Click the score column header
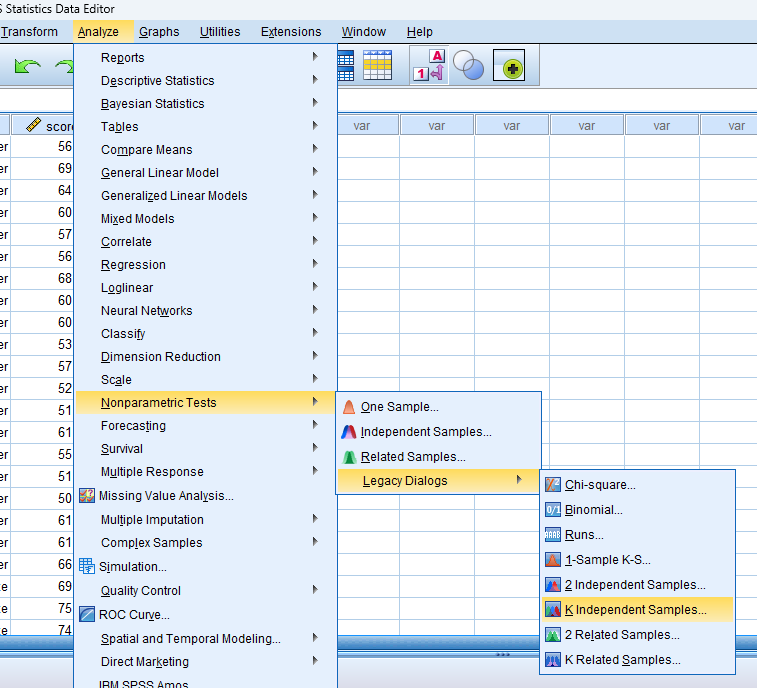The height and width of the screenshot is (688, 757). pyautogui.click(x=50, y=126)
